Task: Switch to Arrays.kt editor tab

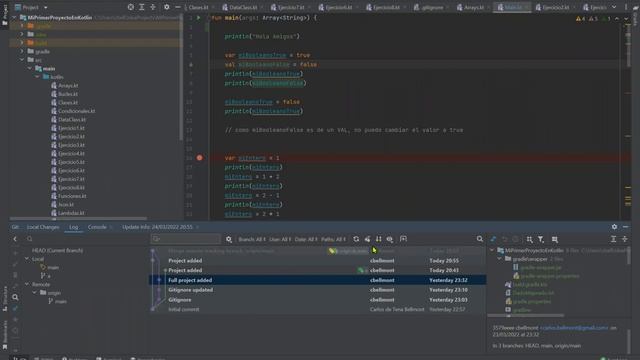Action: click(473, 7)
